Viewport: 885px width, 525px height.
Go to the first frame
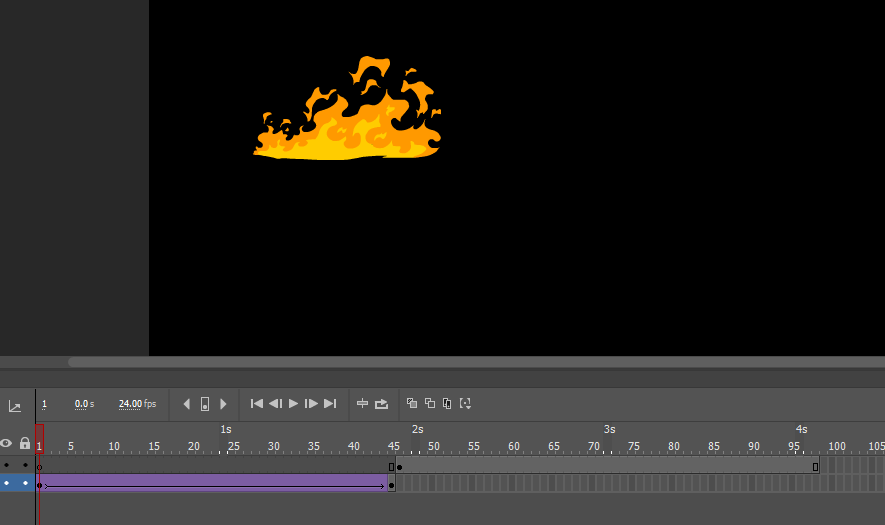click(x=257, y=404)
